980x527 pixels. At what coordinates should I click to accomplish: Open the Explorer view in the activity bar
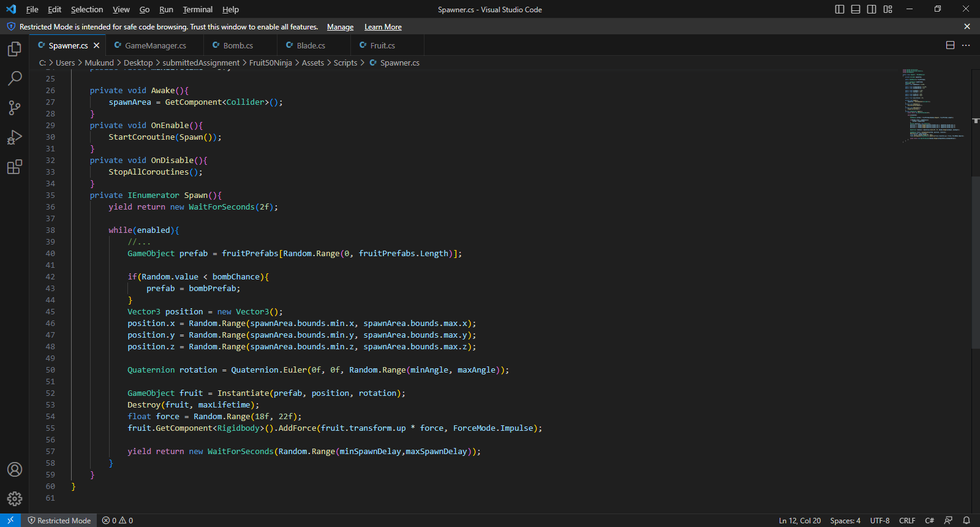pyautogui.click(x=15, y=49)
